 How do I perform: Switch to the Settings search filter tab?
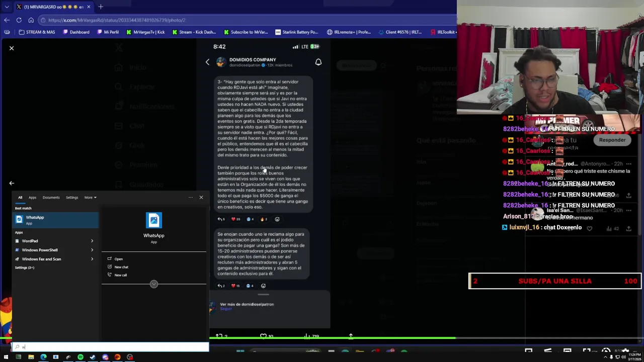point(72,198)
